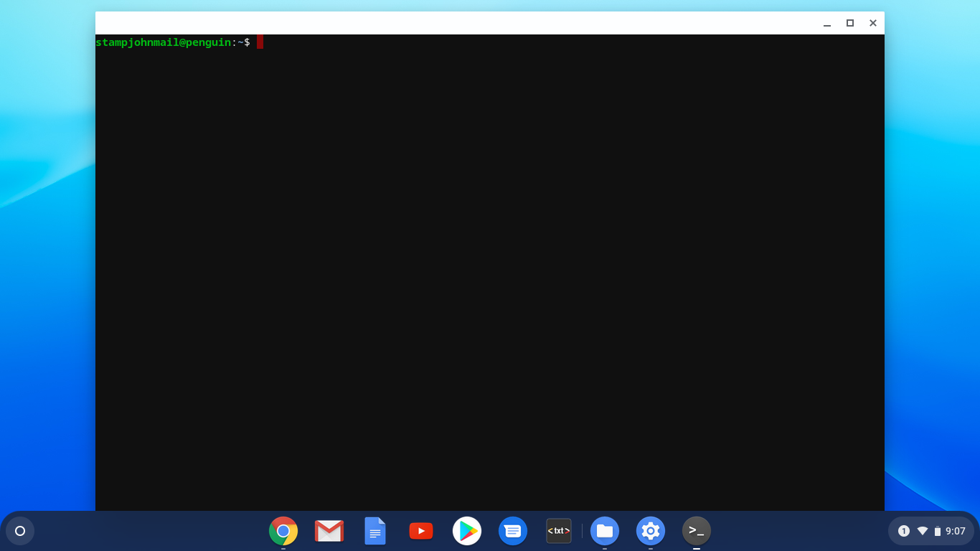
Task: Open the Files app icon
Action: click(x=605, y=531)
